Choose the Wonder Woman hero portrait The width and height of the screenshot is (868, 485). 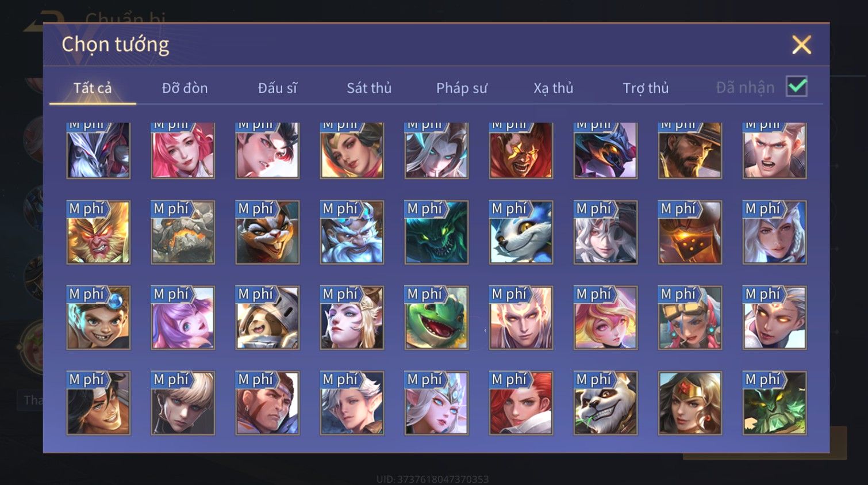click(x=690, y=403)
